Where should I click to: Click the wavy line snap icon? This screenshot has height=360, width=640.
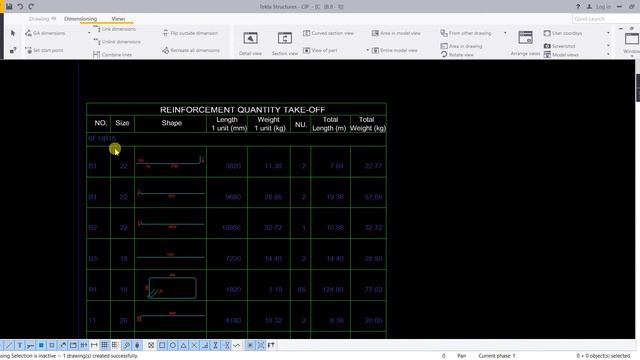(236, 345)
